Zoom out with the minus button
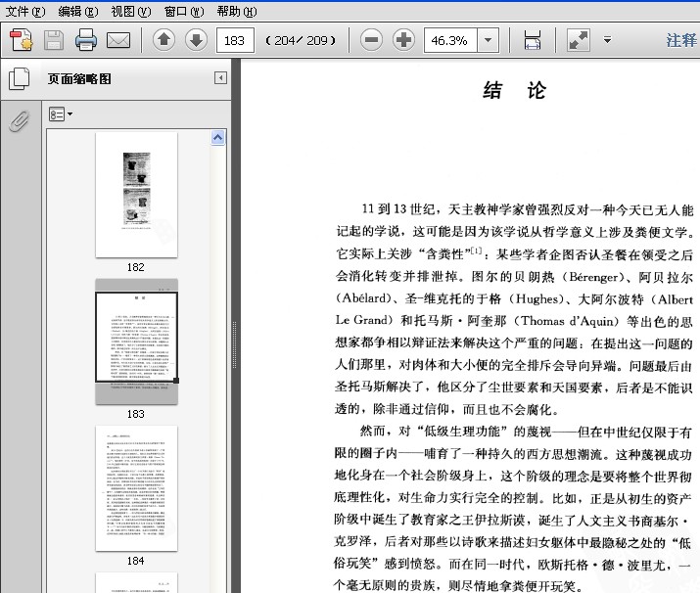Image resolution: width=700 pixels, height=593 pixels. coord(371,40)
